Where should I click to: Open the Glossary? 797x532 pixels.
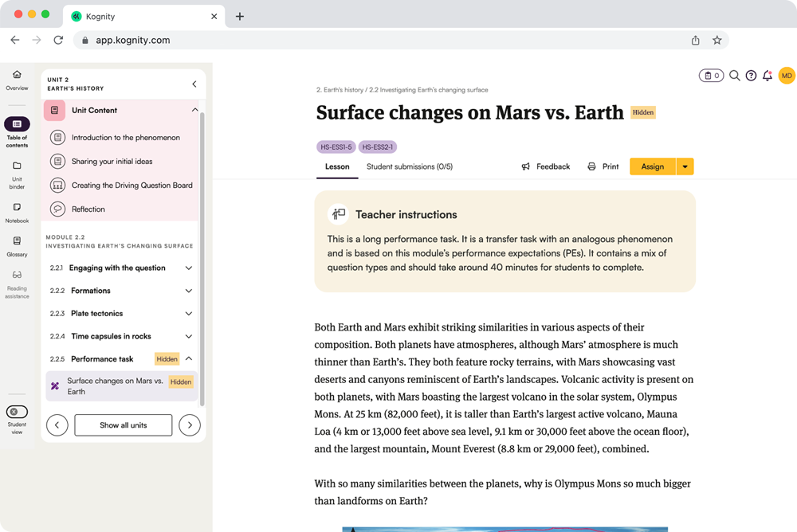click(x=17, y=244)
